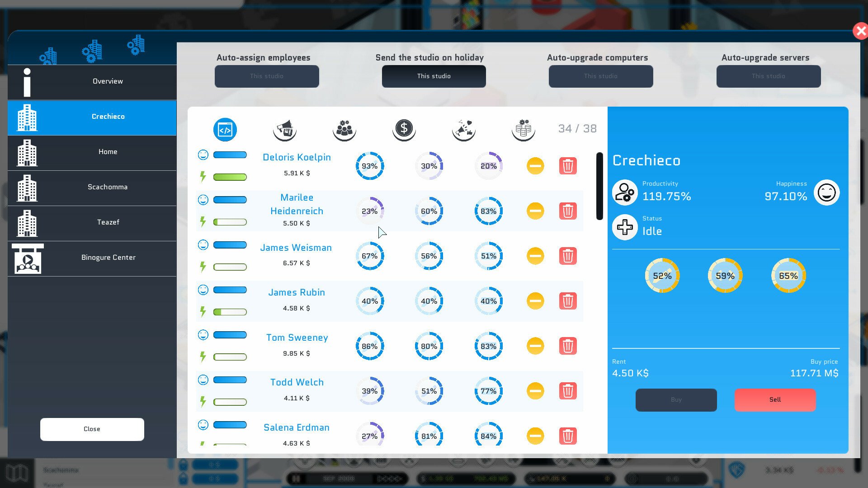Click Send the studio on holiday button
868x488 pixels.
click(x=434, y=75)
